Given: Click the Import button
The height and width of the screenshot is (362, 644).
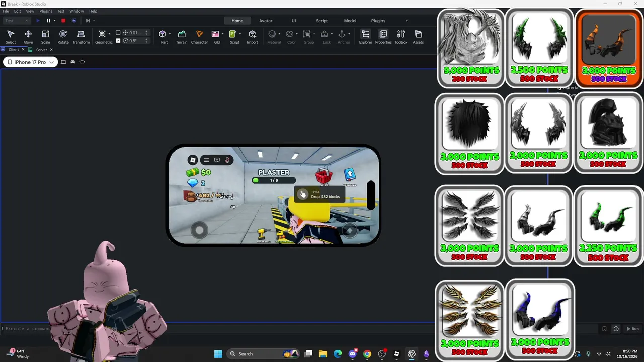Looking at the screenshot, I should (x=252, y=37).
